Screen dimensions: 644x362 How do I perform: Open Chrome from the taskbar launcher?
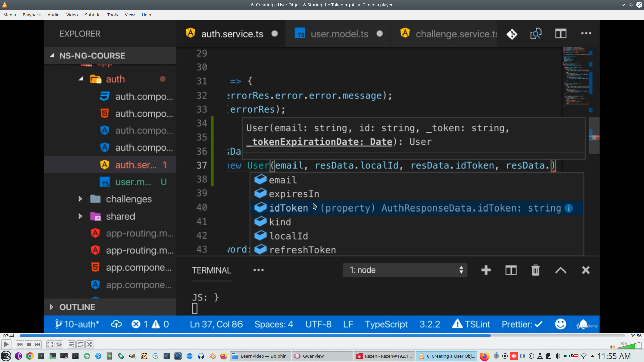30,356
